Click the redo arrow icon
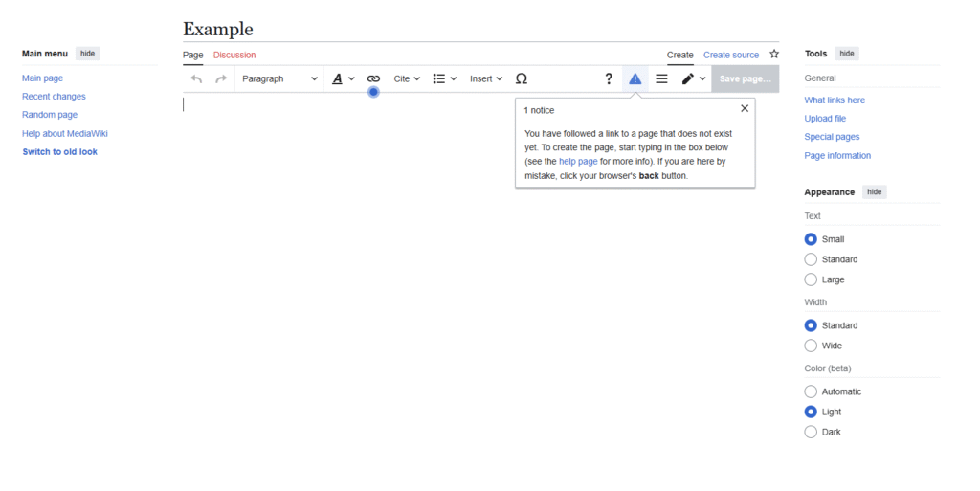 pyautogui.click(x=221, y=78)
